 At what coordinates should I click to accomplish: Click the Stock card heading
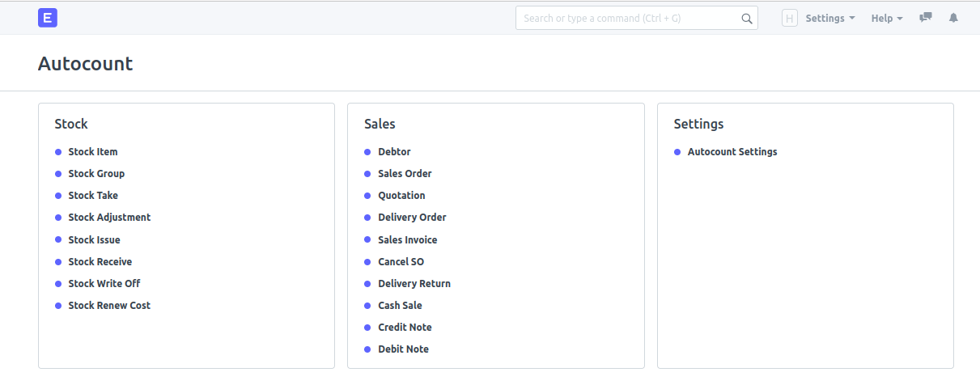pyautogui.click(x=71, y=125)
